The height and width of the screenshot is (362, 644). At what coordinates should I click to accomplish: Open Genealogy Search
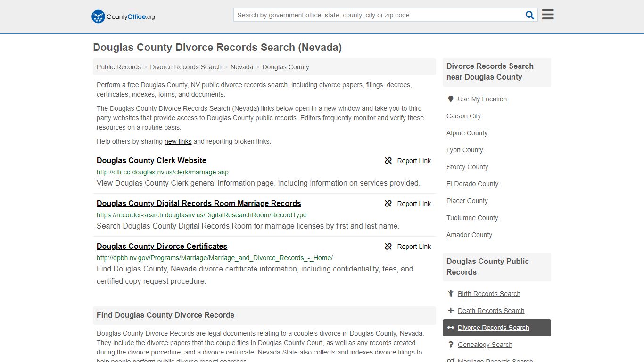(485, 345)
